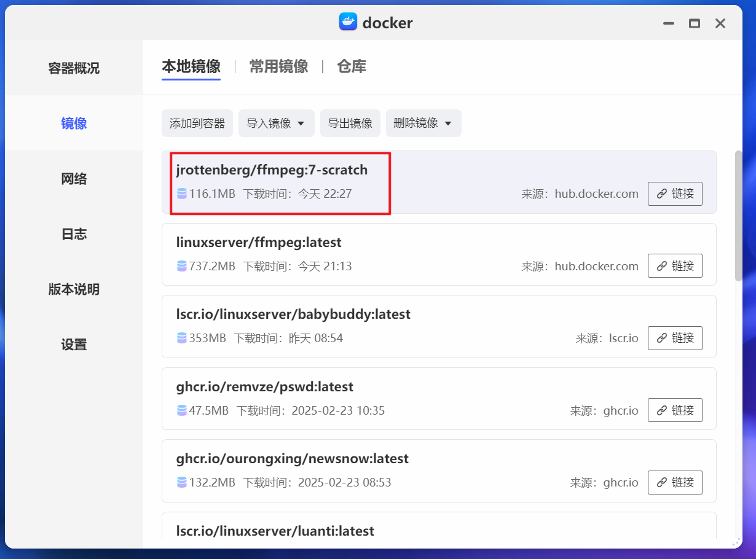
Task: Select 镜像 in the sidebar
Action: pyautogui.click(x=74, y=123)
